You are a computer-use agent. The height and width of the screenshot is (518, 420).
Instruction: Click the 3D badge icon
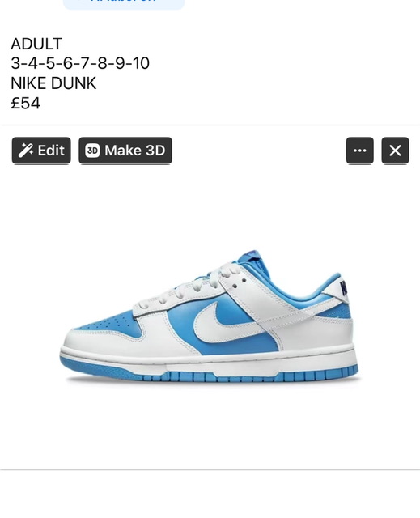[x=92, y=151]
